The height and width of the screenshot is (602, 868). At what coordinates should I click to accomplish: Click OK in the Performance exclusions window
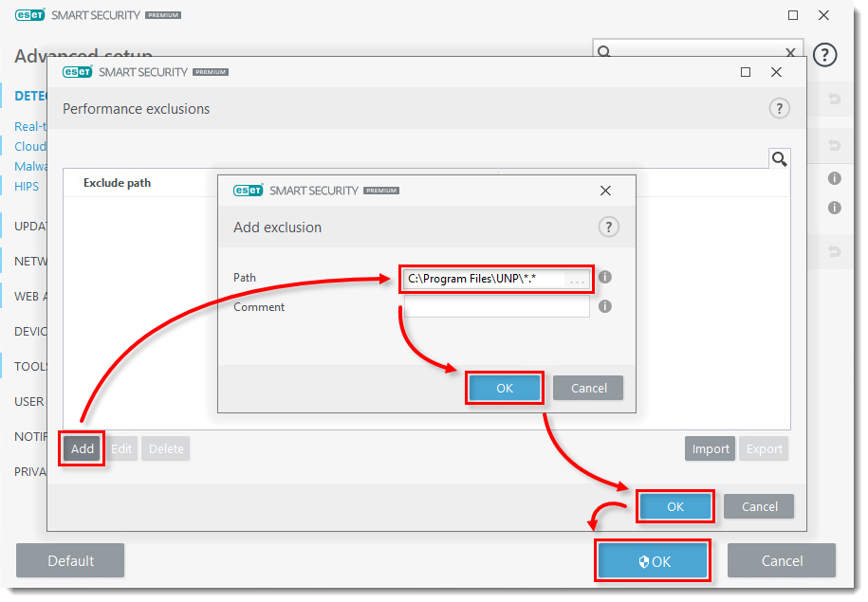pos(674,506)
